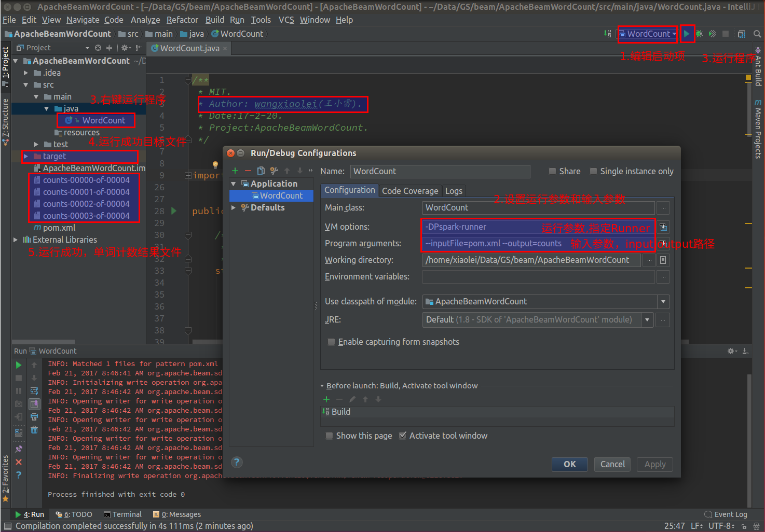Expand the Defaults node in configurations
This screenshot has width=765, height=532.
(x=234, y=207)
